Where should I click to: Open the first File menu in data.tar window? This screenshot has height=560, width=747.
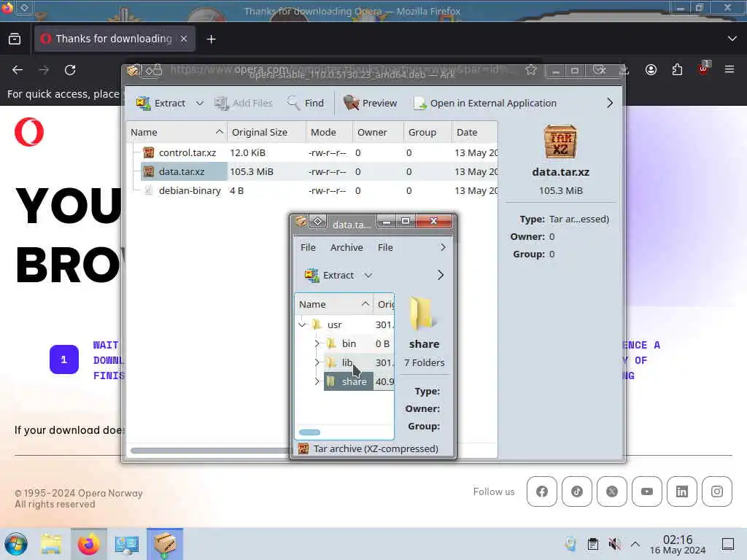pyautogui.click(x=308, y=248)
